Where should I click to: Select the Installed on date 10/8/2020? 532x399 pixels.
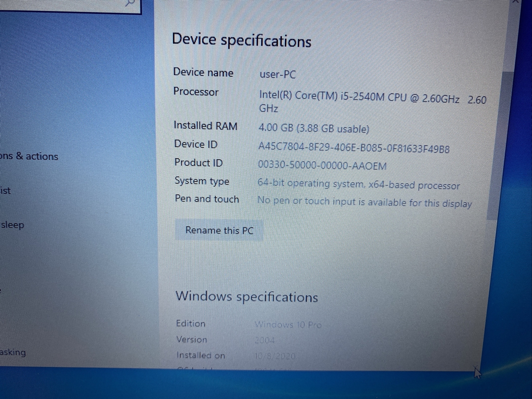tap(275, 356)
